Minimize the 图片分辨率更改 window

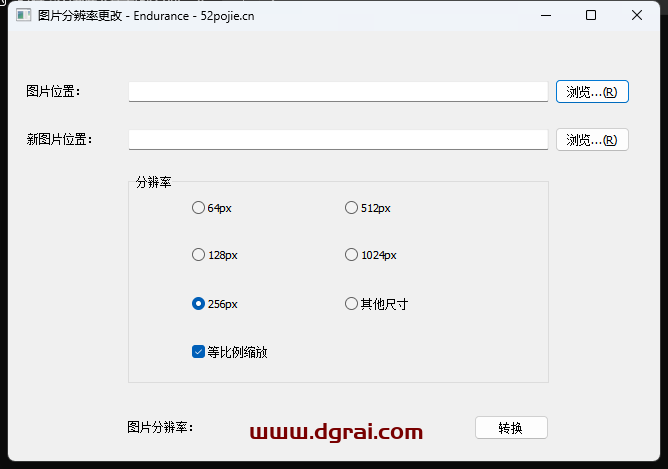pos(546,16)
